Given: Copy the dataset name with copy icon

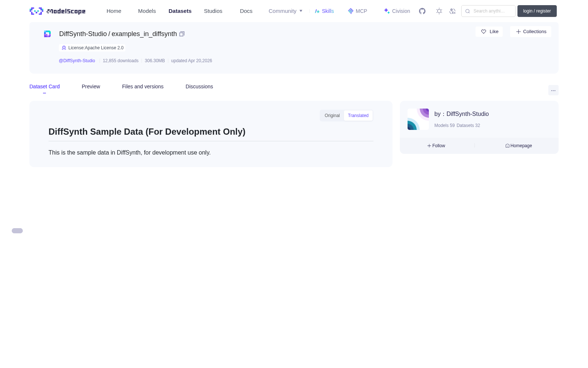Looking at the screenshot, I should pyautogui.click(x=182, y=34).
